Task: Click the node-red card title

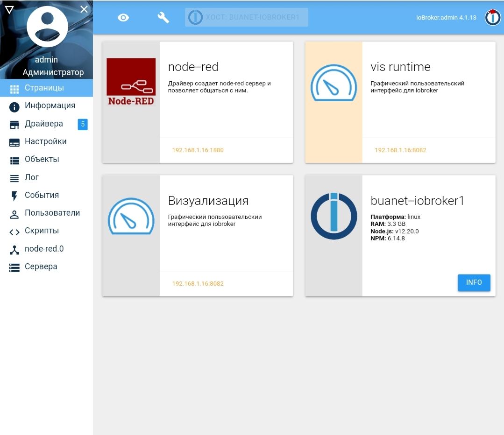Action: click(x=193, y=67)
